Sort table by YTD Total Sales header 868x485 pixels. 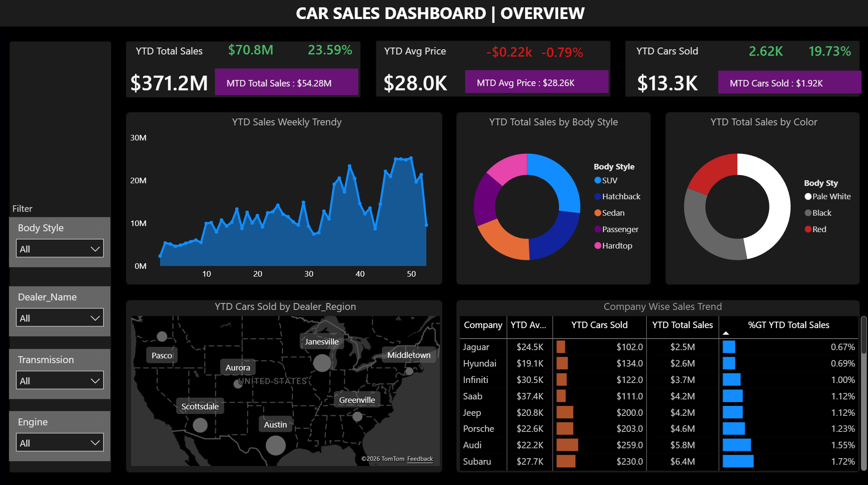682,325
